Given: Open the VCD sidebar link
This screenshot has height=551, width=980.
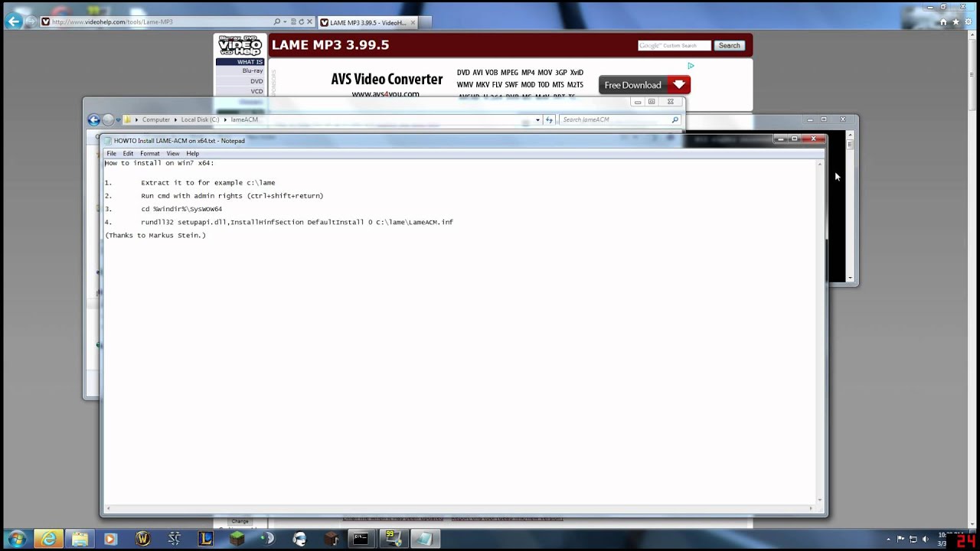Looking at the screenshot, I should tap(256, 91).
